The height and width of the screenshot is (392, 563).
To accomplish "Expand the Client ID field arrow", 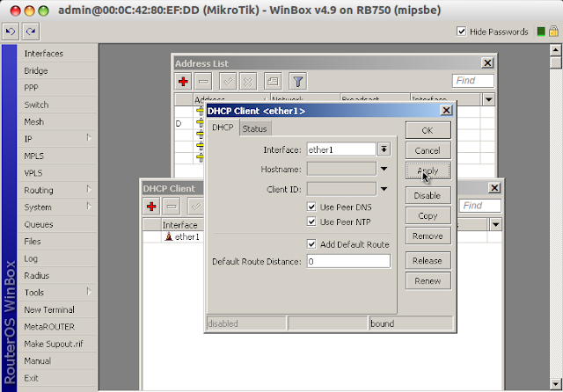I will pyautogui.click(x=384, y=189).
